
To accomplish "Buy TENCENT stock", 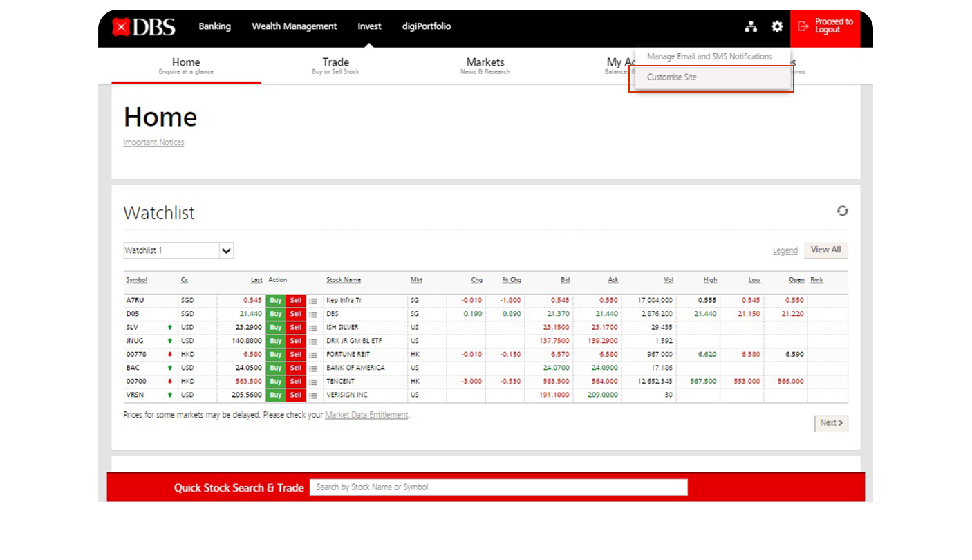I will tap(276, 382).
